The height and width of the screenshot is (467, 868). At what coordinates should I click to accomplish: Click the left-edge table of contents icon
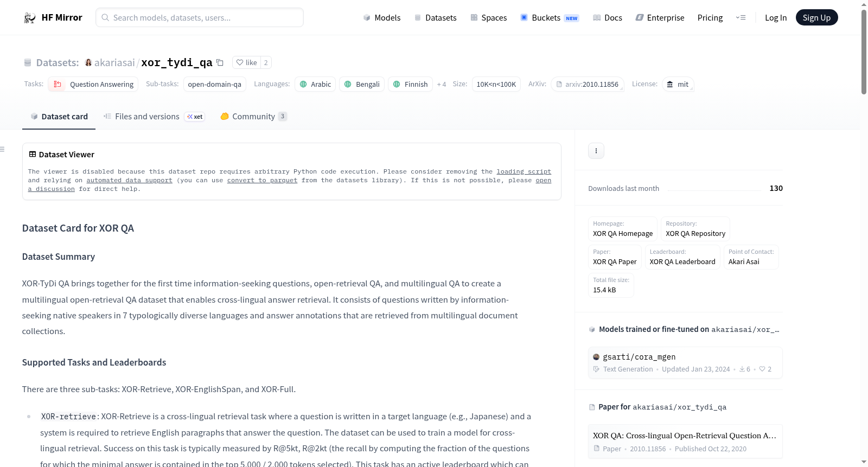click(3, 149)
